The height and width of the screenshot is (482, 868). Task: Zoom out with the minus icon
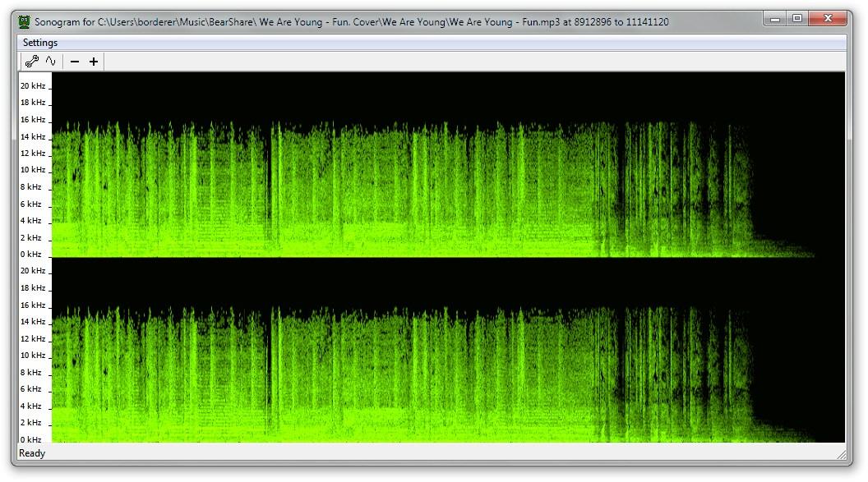75,62
